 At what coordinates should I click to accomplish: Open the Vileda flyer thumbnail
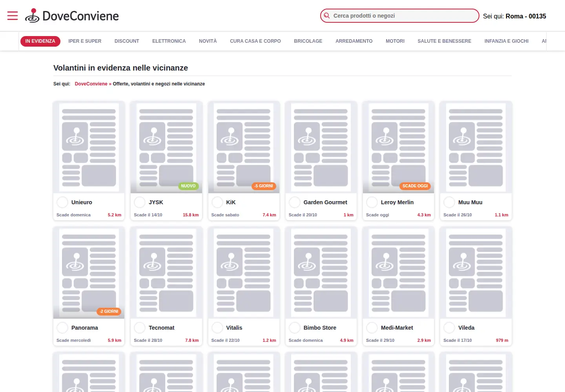click(476, 272)
